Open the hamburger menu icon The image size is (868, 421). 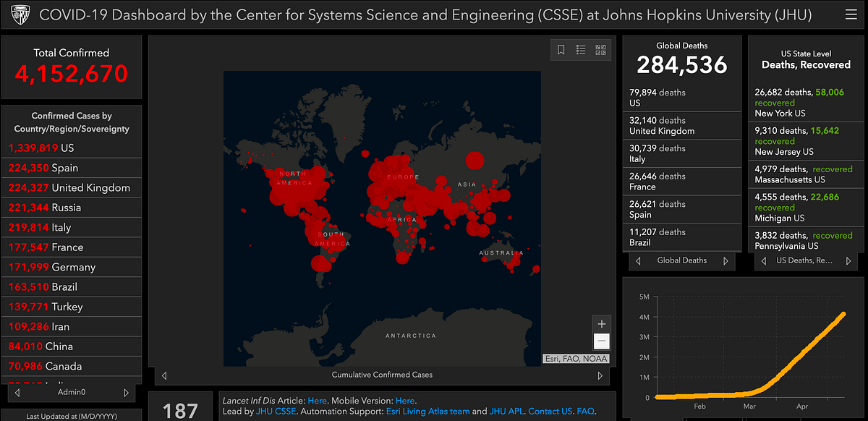tap(851, 16)
